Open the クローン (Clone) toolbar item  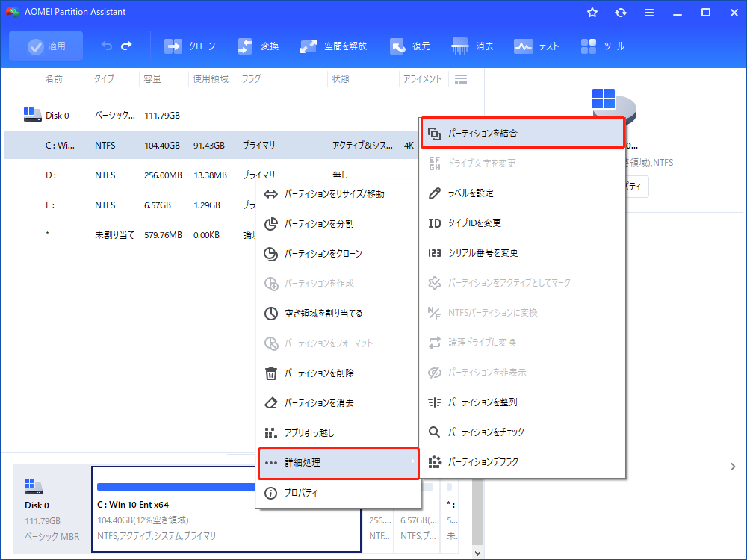pos(190,46)
